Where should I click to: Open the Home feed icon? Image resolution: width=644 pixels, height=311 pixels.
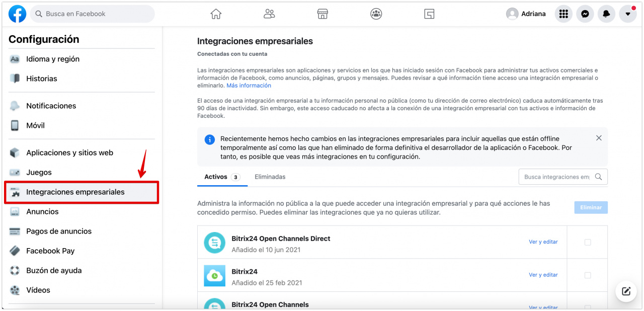(x=216, y=14)
